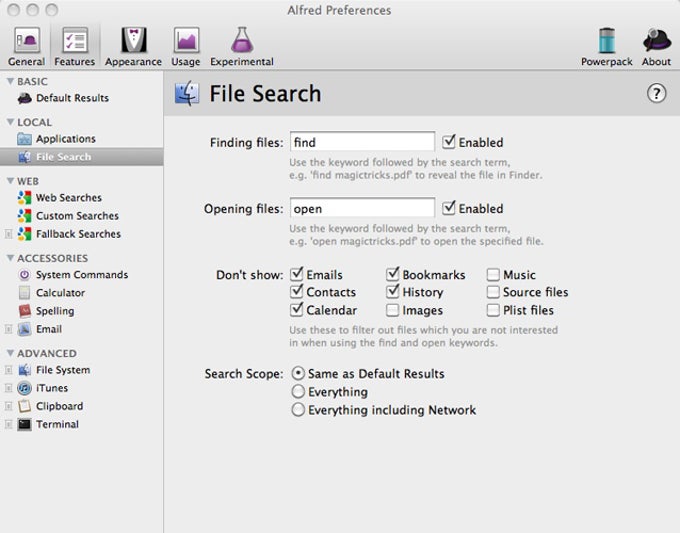This screenshot has width=680, height=533.
Task: Select the System Commands entry
Action: tap(82, 275)
